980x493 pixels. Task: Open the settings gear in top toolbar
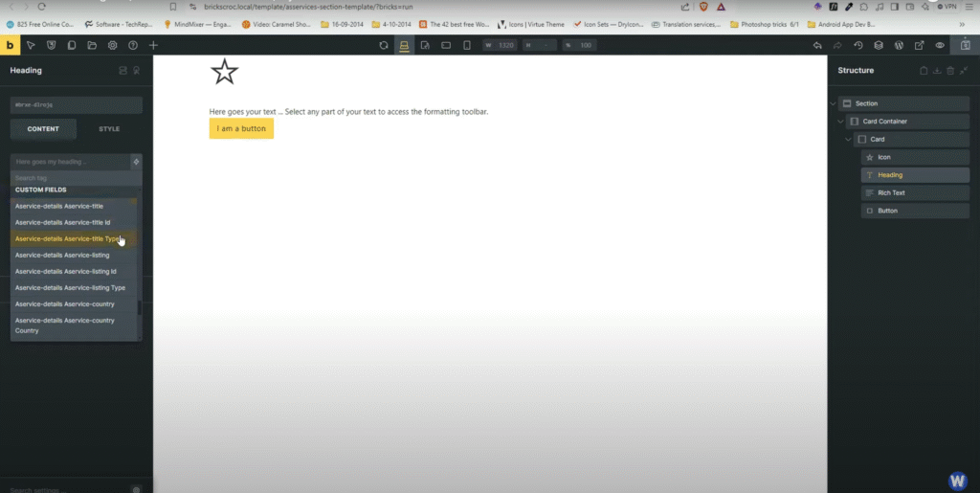pos(112,45)
